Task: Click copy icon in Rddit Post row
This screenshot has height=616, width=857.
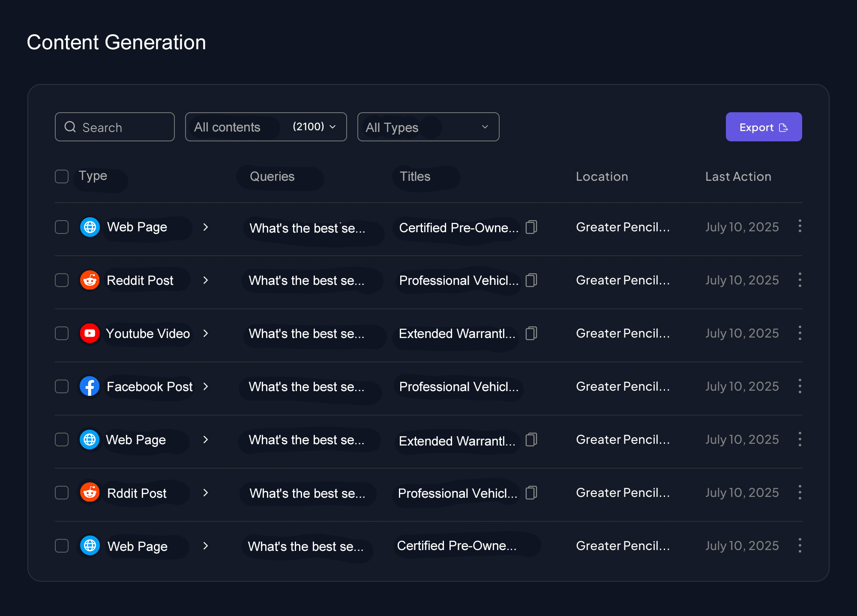Action: pyautogui.click(x=531, y=493)
